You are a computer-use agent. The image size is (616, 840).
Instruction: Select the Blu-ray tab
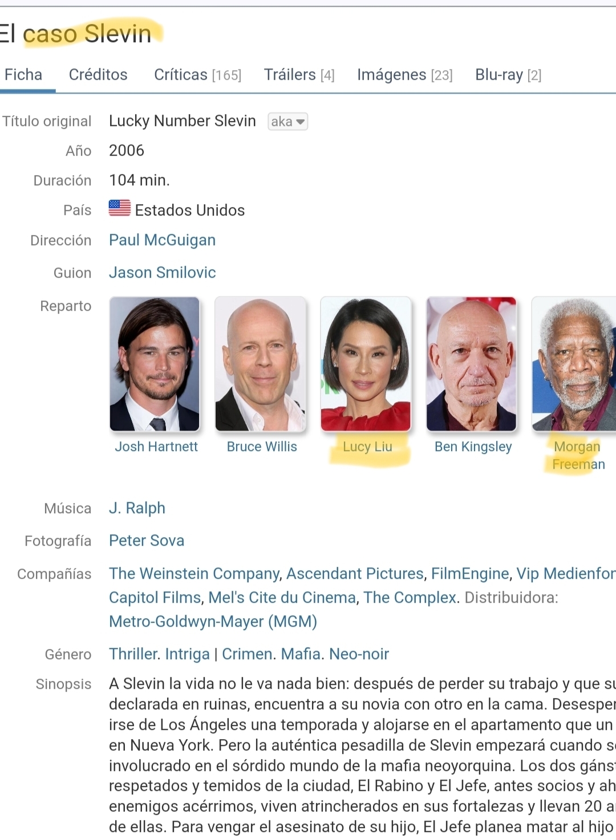point(508,75)
